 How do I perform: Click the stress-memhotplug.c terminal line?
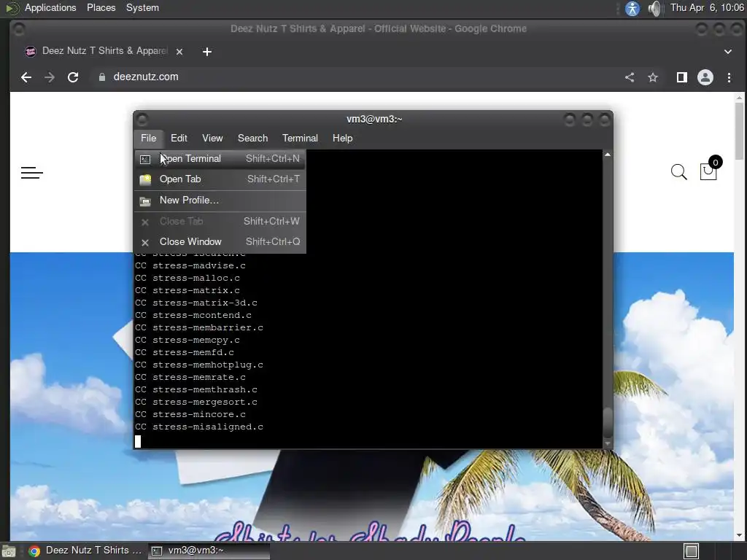tap(199, 365)
